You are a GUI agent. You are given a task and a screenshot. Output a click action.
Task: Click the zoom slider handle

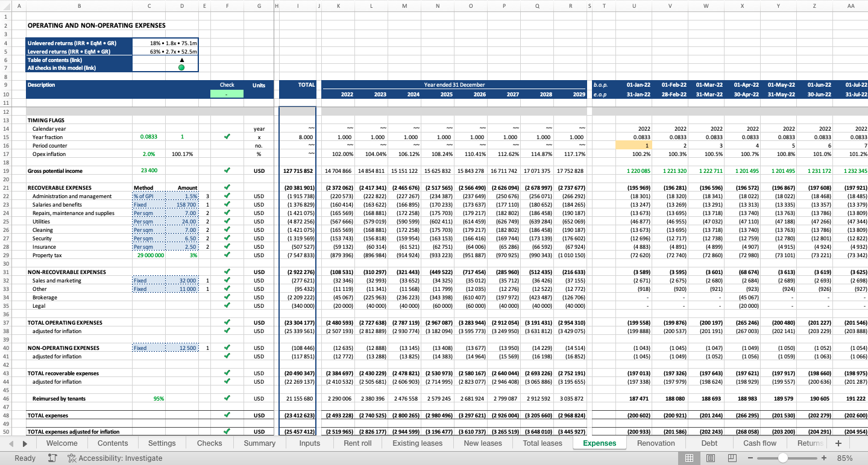pos(782,458)
